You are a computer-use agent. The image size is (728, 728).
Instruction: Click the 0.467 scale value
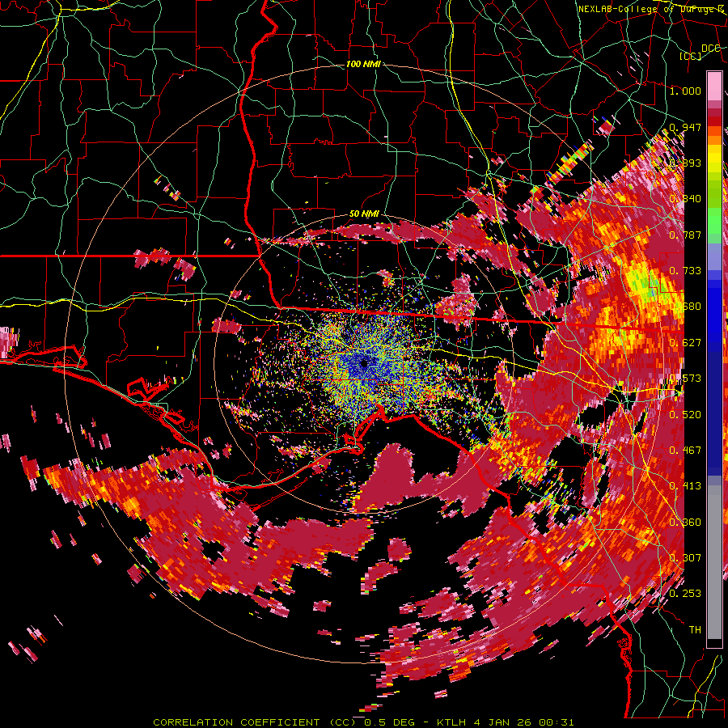coord(685,451)
